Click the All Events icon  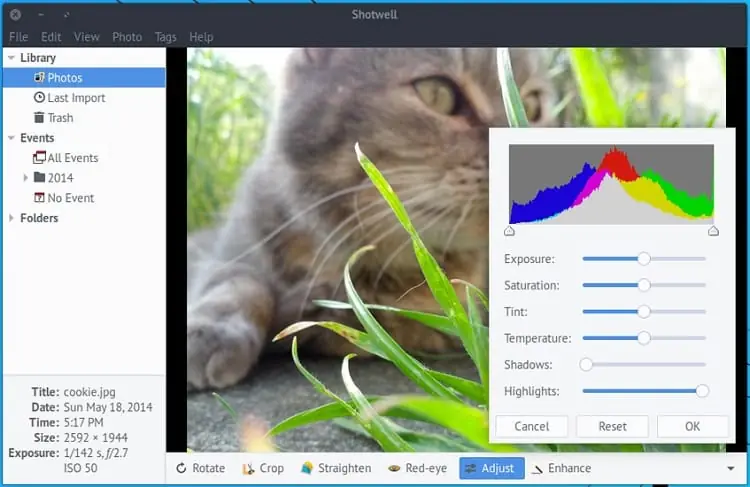click(39, 157)
